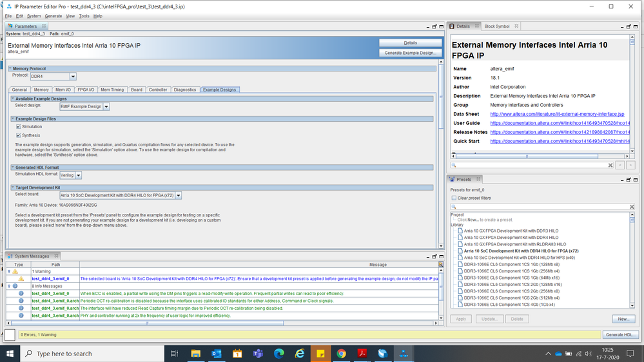The height and width of the screenshot is (362, 644).
Task: Close the System Messages tab via X icon
Action: (56, 256)
